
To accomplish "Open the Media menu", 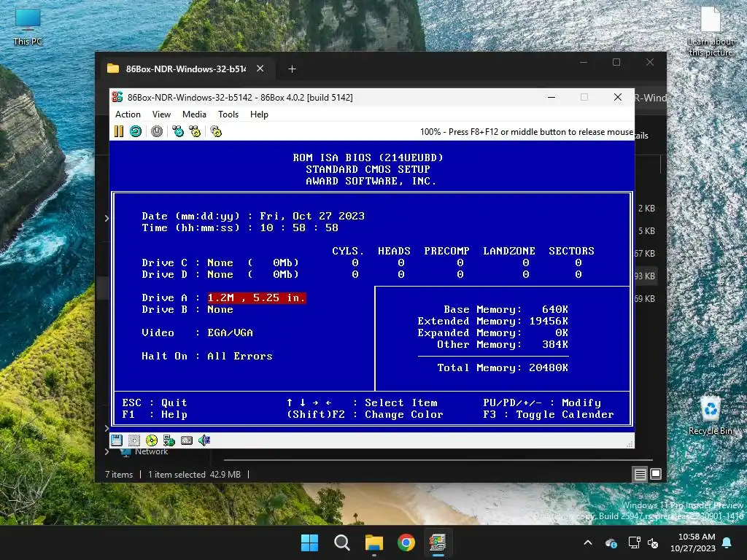I will tap(194, 114).
